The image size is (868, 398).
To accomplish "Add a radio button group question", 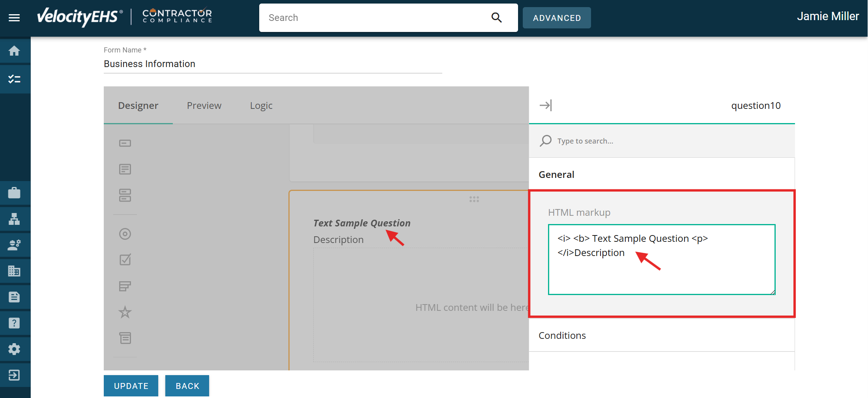I will (x=125, y=234).
